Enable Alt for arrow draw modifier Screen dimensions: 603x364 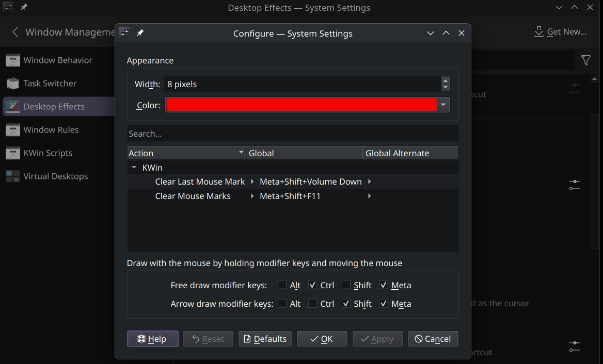[282, 303]
